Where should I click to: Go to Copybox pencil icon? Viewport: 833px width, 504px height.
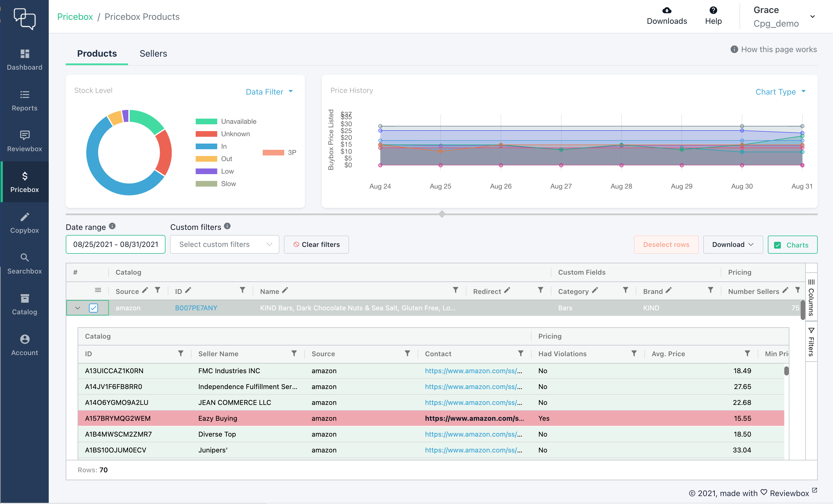(x=24, y=217)
